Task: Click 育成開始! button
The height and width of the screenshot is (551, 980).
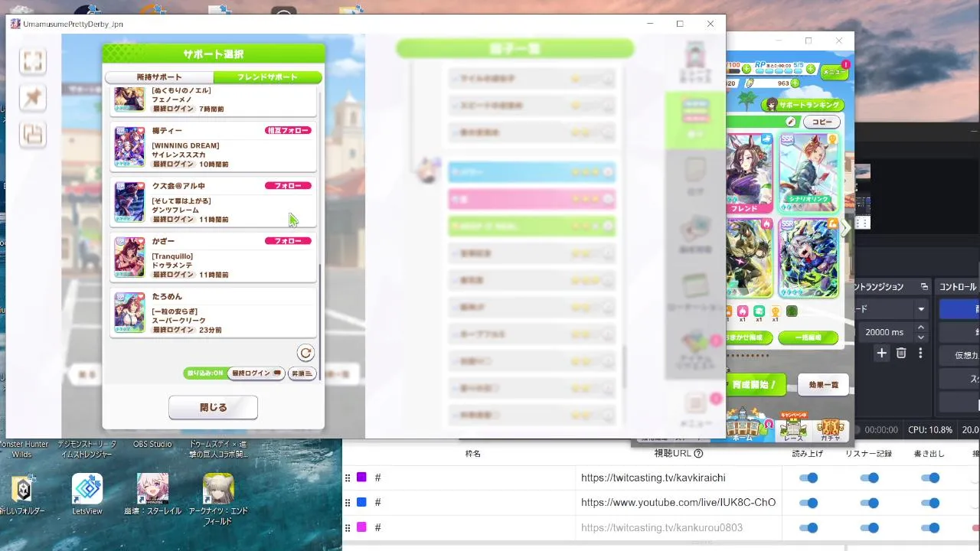Action: pos(756,385)
